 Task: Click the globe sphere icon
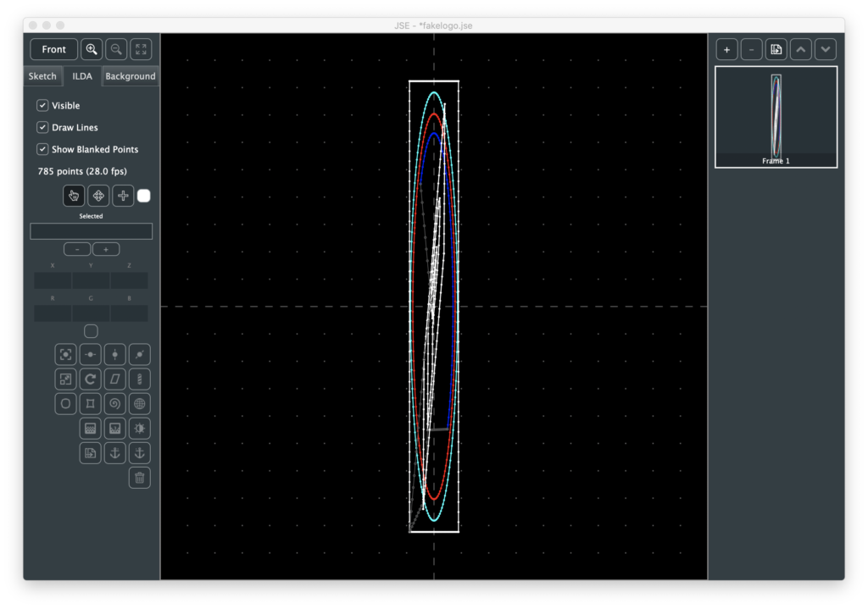click(x=140, y=403)
